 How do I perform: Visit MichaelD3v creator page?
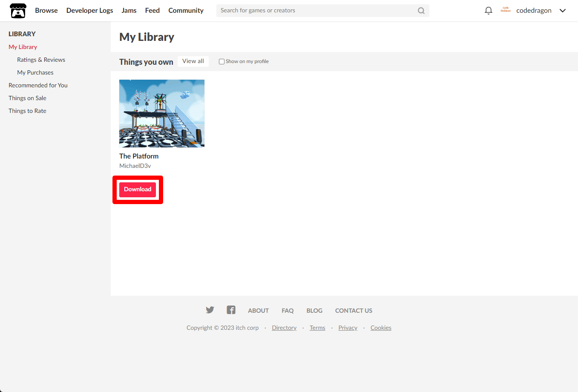tap(135, 166)
